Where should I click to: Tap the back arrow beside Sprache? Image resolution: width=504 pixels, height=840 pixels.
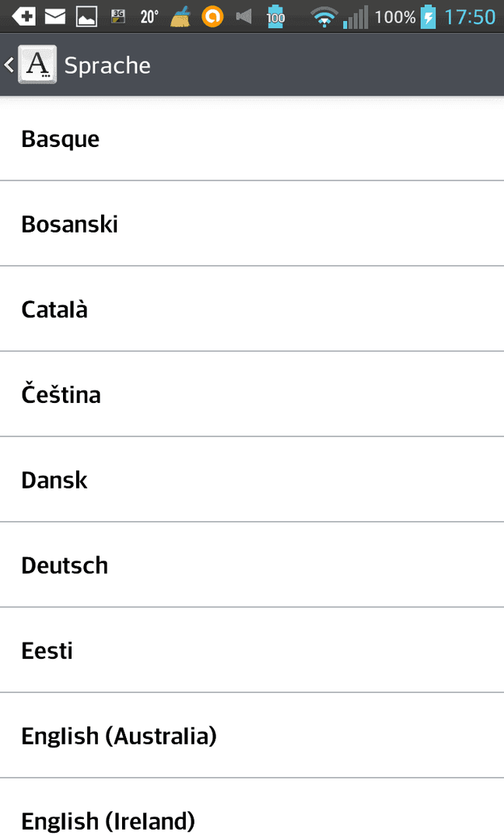coord(9,65)
